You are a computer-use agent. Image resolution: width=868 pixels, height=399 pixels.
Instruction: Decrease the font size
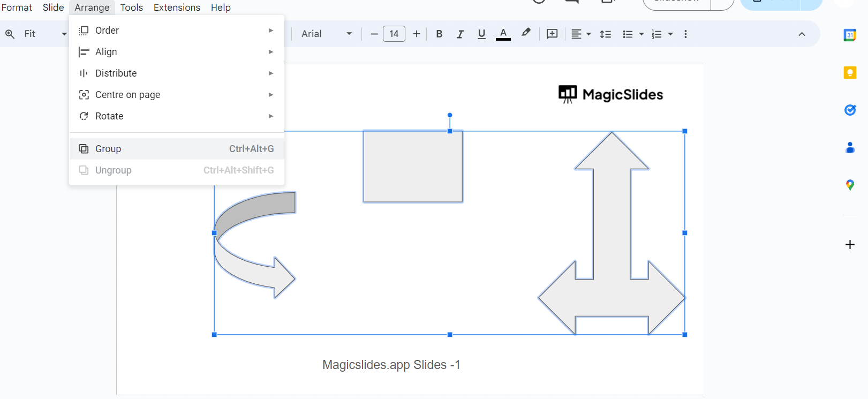coord(374,34)
